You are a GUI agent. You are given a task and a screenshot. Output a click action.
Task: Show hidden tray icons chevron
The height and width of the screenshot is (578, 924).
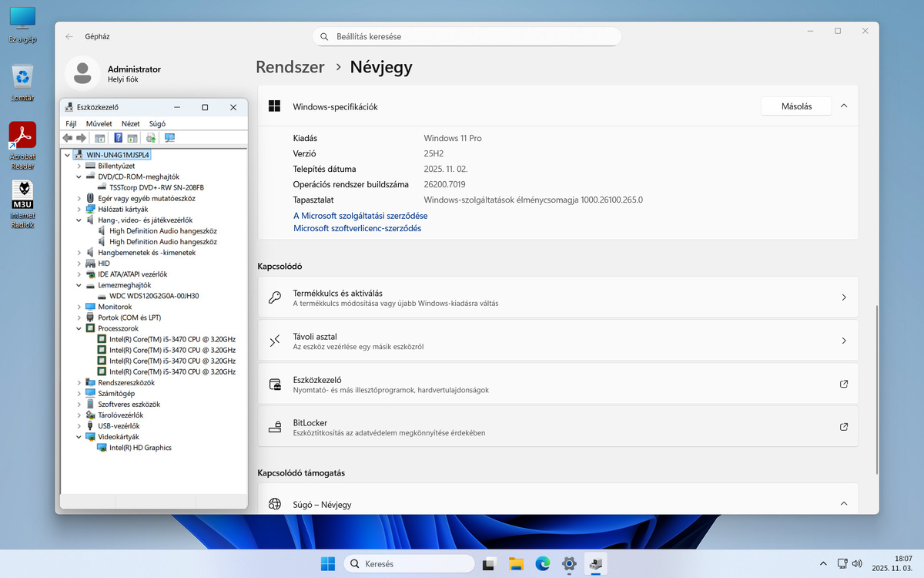pyautogui.click(x=823, y=564)
